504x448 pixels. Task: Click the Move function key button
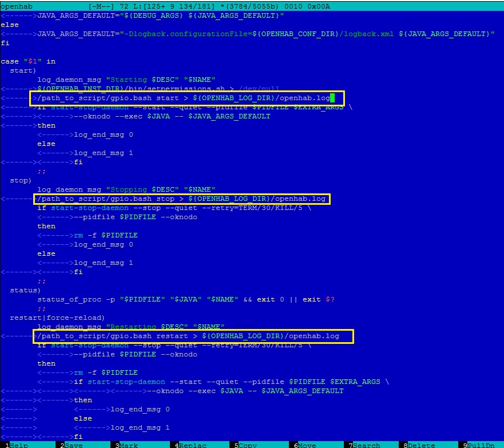tap(304, 444)
